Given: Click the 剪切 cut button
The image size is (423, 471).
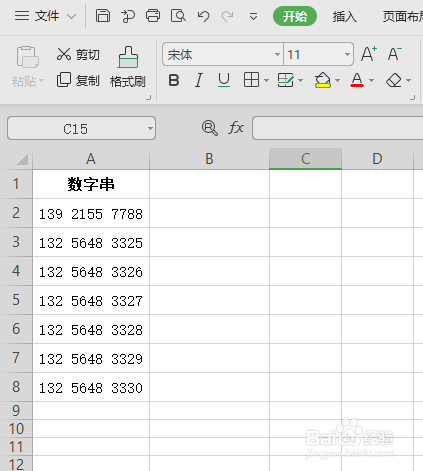Looking at the screenshot, I should pyautogui.click(x=78, y=54).
